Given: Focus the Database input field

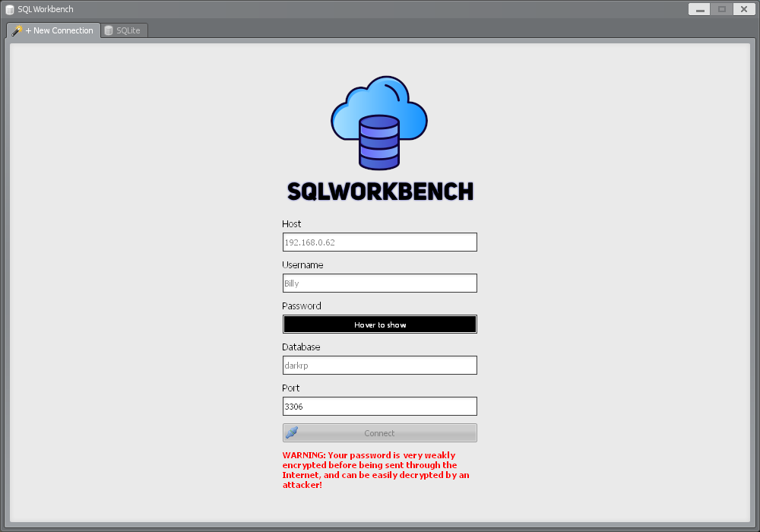Looking at the screenshot, I should pyautogui.click(x=379, y=366).
